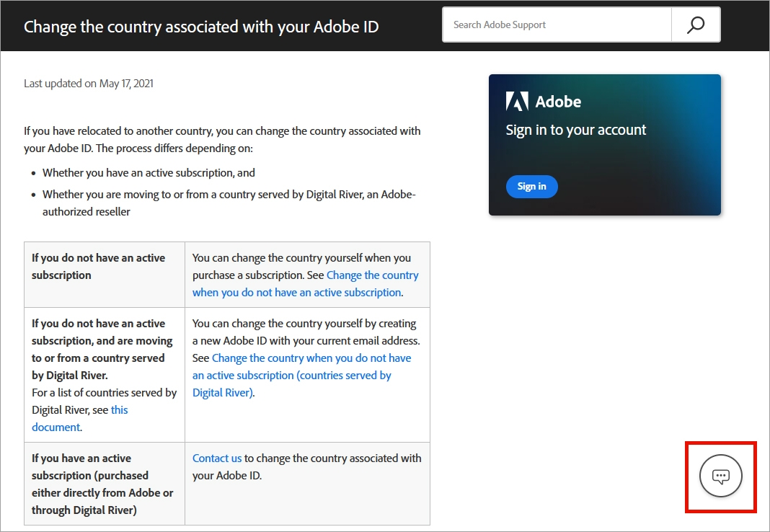Image resolution: width=770 pixels, height=532 pixels.
Task: Click the bullet "Whether you have an active subscription, and"
Action: 149,173
